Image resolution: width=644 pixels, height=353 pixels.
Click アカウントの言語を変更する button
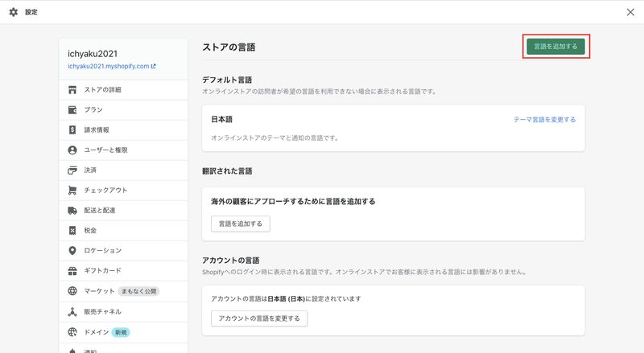click(x=259, y=318)
